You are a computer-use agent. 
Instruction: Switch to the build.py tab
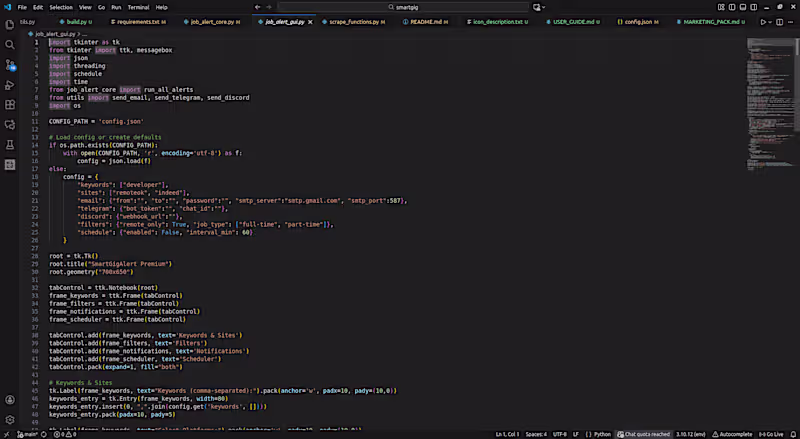[x=76, y=22]
